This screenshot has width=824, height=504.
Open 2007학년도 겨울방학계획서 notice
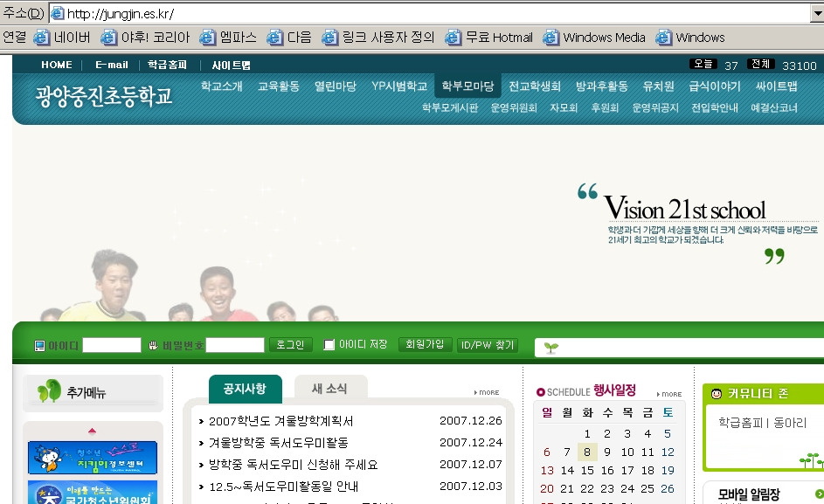281,421
